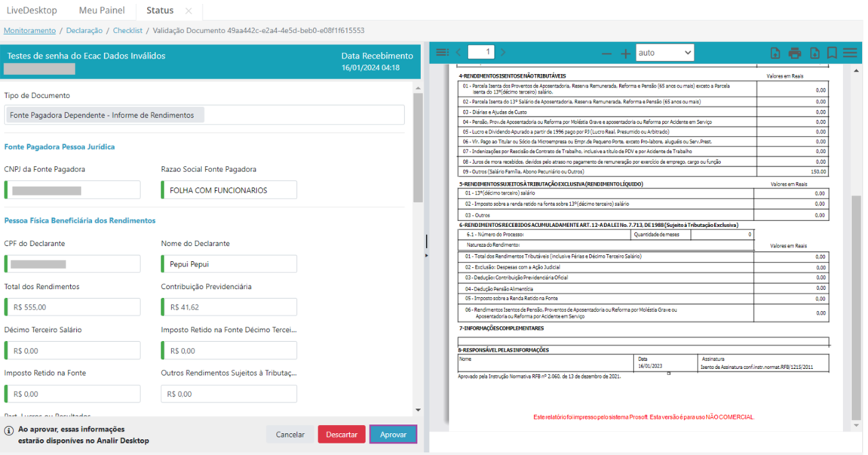Open file icon in PDF toolbar
This screenshot has height=455, width=868.
(x=775, y=53)
